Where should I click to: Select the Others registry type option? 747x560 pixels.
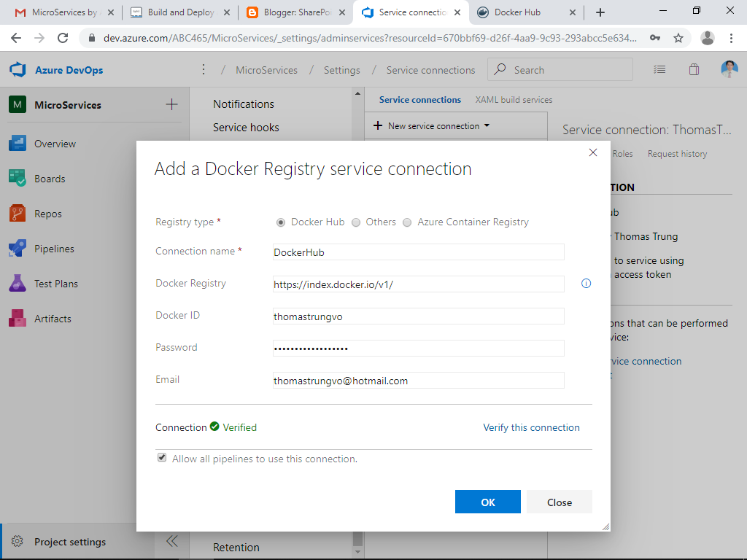click(x=356, y=222)
